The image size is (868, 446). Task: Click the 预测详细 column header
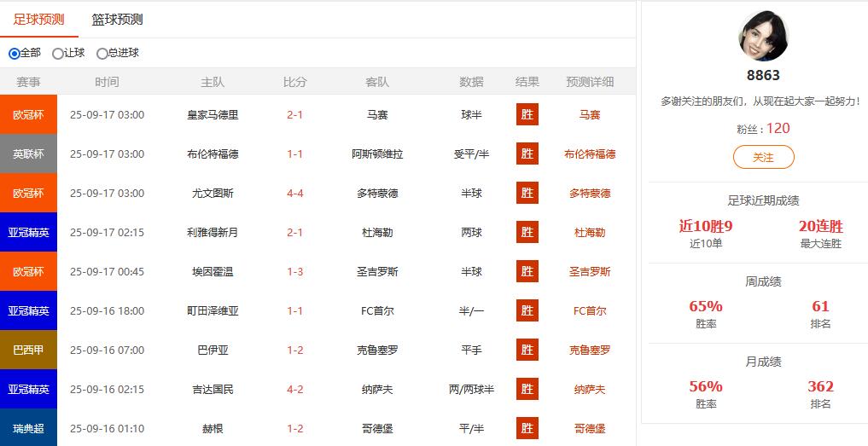590,82
